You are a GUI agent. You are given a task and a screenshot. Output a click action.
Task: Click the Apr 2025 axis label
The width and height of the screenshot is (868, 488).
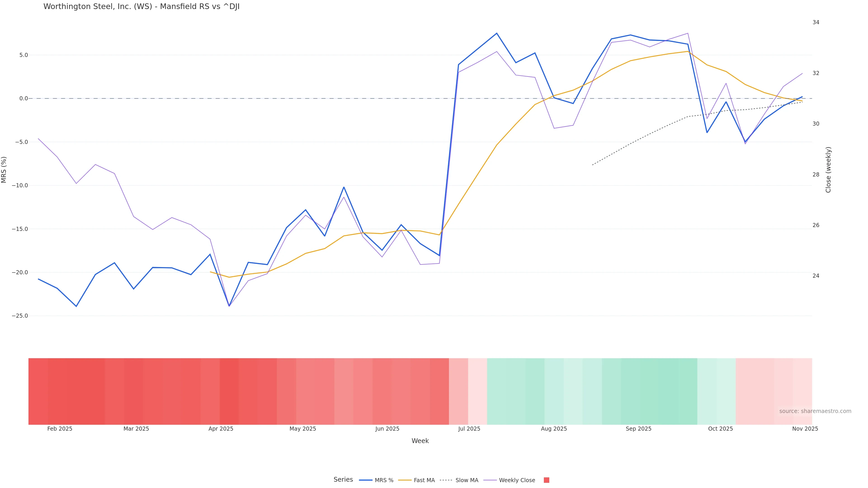221,429
